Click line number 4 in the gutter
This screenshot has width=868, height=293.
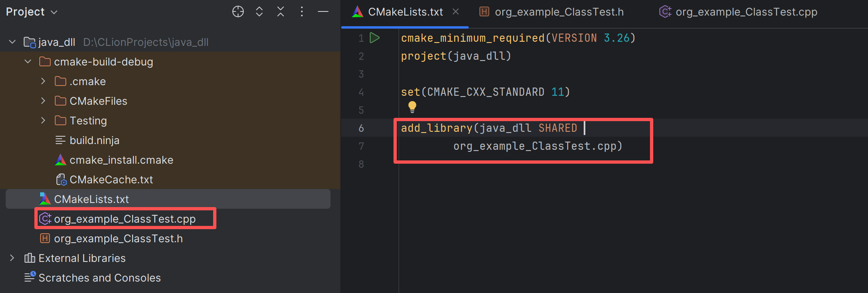coord(361,92)
